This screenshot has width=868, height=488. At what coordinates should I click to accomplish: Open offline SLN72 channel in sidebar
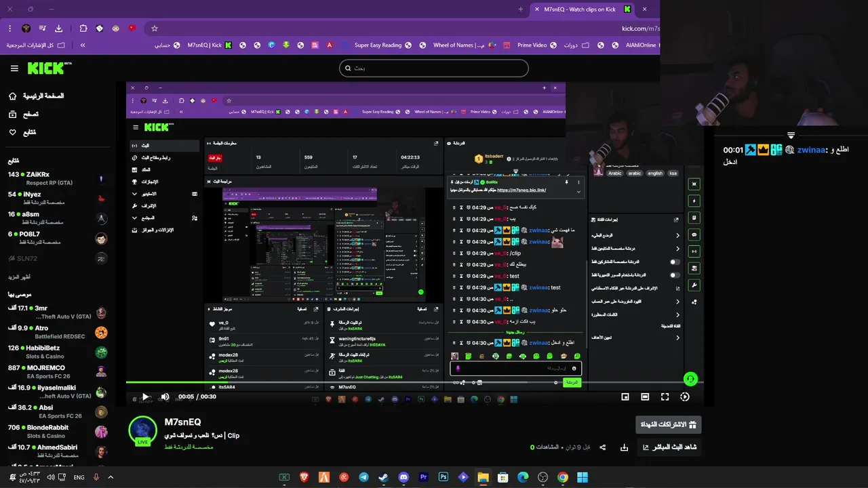(x=58, y=258)
